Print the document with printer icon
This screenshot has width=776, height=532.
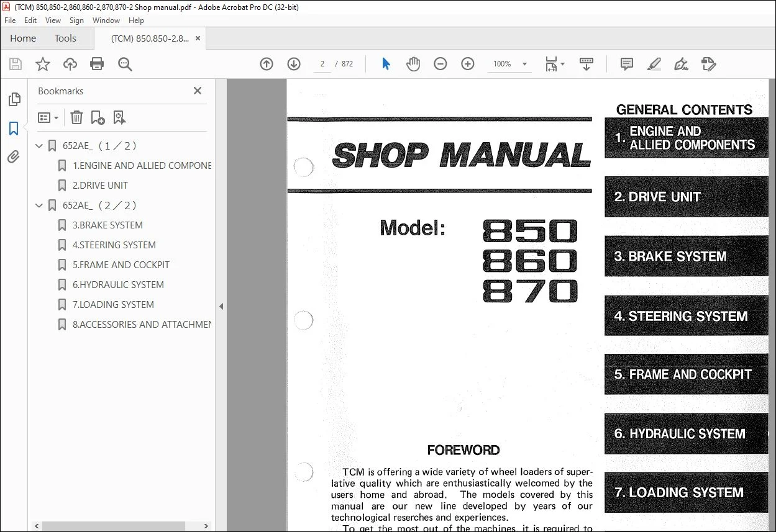coord(97,64)
